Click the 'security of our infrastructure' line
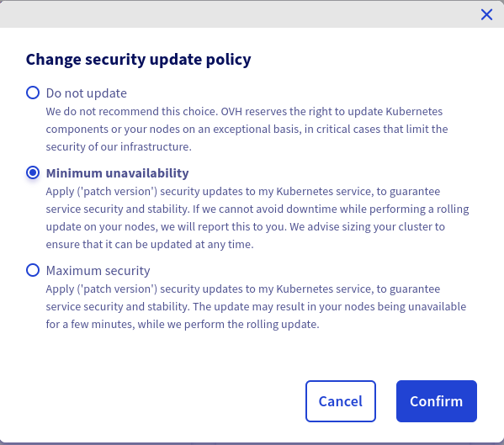The height and width of the screenshot is (445, 504). click(119, 147)
